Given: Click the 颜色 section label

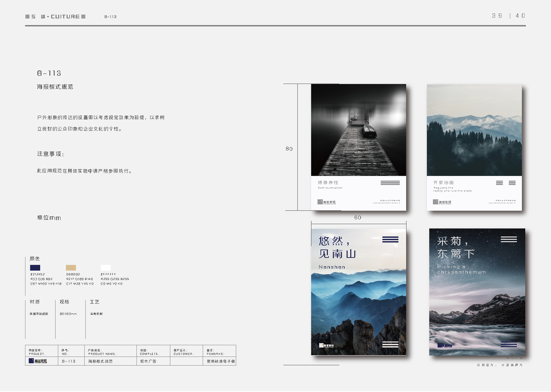Looking at the screenshot, I should point(35,259).
